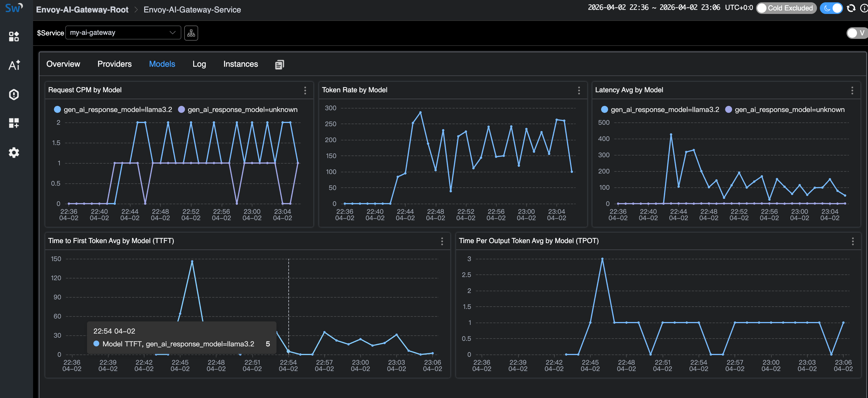Toggle the V view-mode switch

pos(856,33)
